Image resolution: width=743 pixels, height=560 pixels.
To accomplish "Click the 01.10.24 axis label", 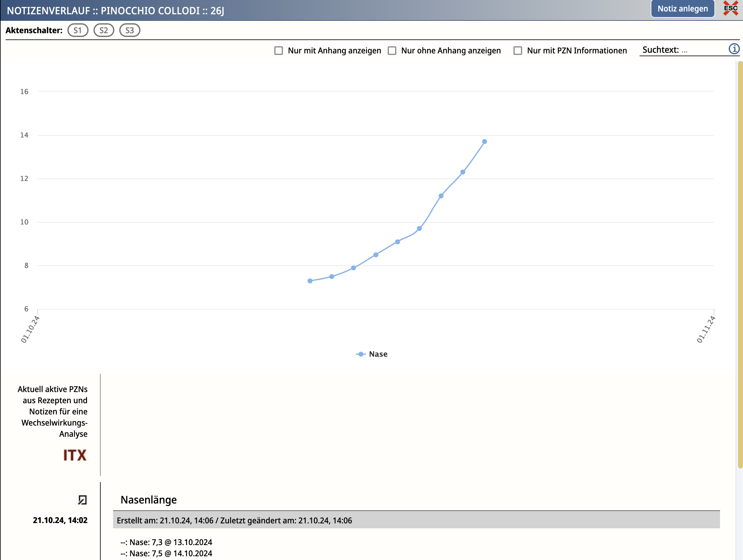I will (30, 329).
